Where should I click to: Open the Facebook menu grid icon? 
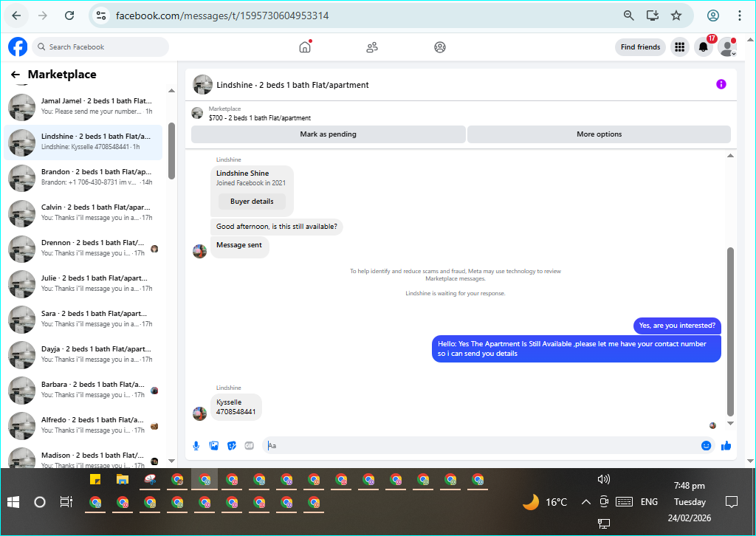click(679, 47)
